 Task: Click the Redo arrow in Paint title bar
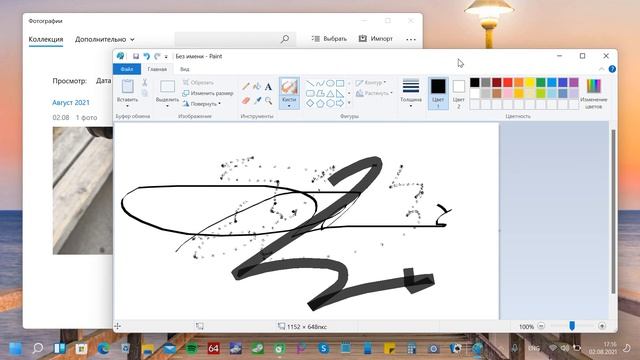(157, 56)
